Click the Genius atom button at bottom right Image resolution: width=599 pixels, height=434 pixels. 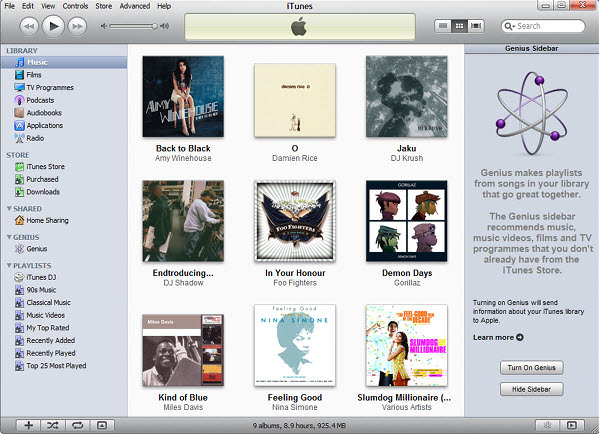coord(547,425)
